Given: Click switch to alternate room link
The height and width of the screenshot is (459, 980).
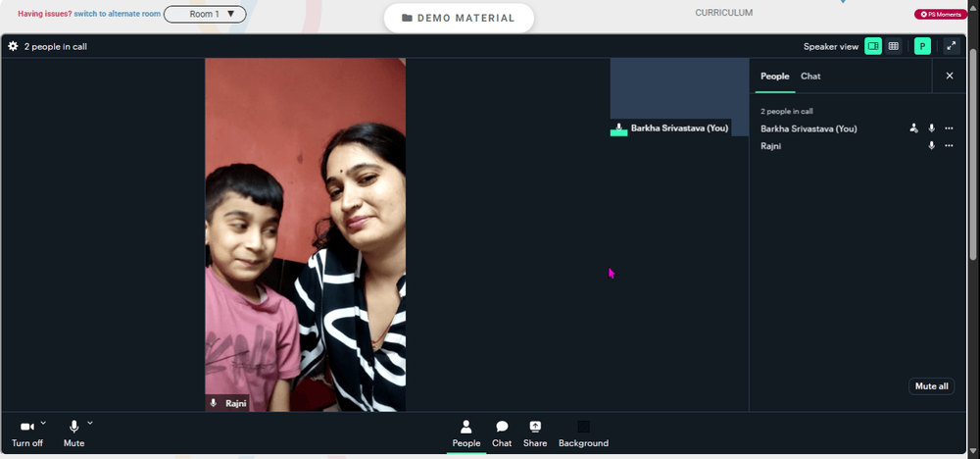Looking at the screenshot, I should (x=118, y=14).
